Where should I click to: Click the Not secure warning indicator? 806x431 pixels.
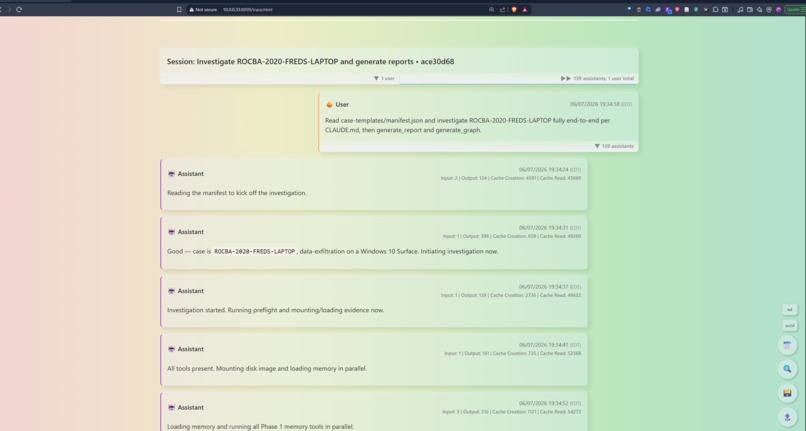[203, 9]
